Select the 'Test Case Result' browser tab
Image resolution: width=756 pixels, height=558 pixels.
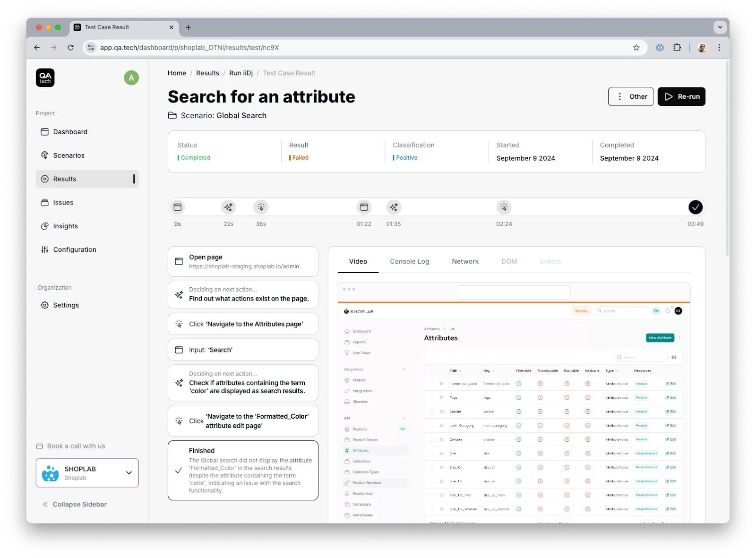click(125, 27)
